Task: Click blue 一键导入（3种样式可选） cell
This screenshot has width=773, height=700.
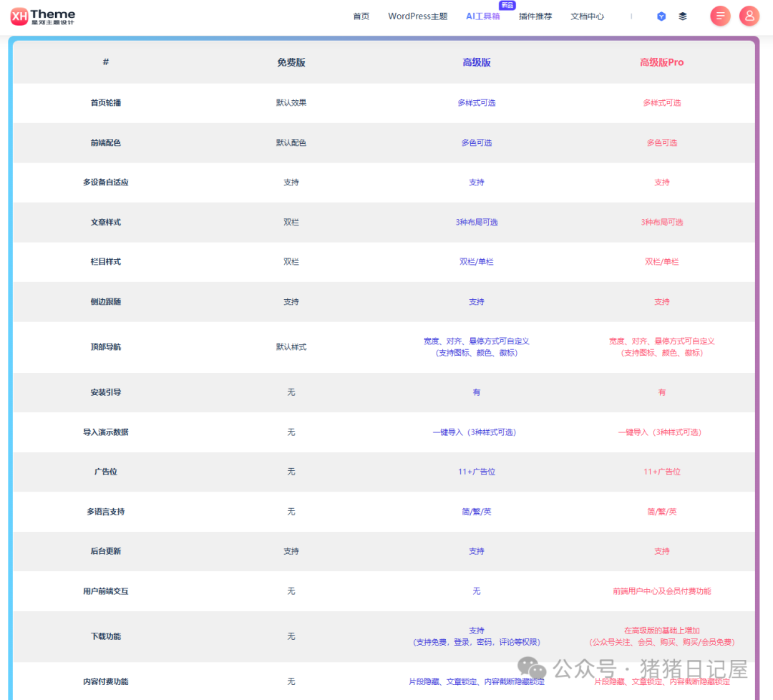Action: (x=475, y=432)
